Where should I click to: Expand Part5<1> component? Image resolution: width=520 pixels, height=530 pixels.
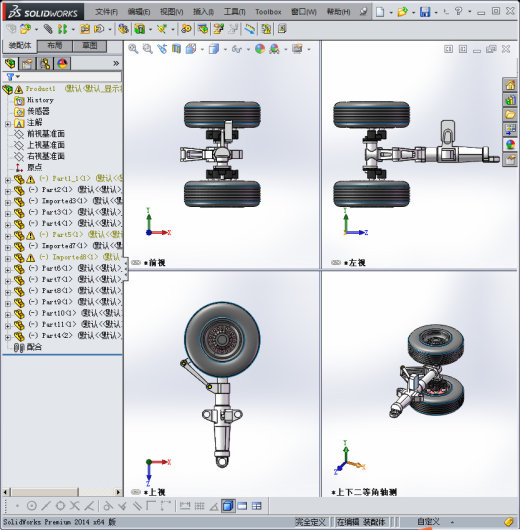pos(7,236)
